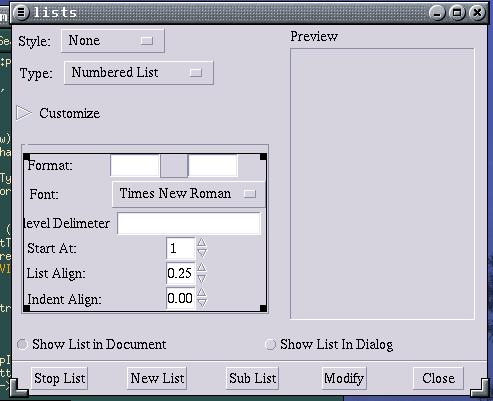Image resolution: width=493 pixels, height=401 pixels.
Task: Increase the Start At value with up arrow
Action: 201,242
